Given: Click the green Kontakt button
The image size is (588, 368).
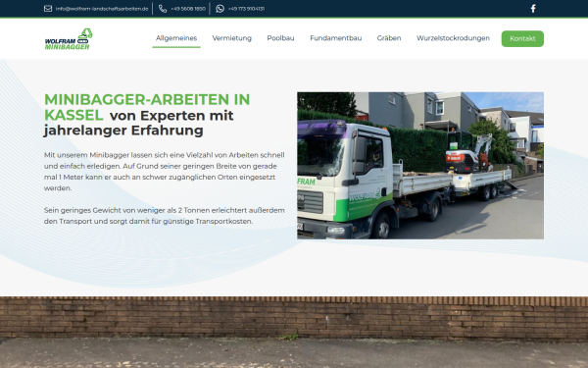Looking at the screenshot, I should (x=522, y=38).
